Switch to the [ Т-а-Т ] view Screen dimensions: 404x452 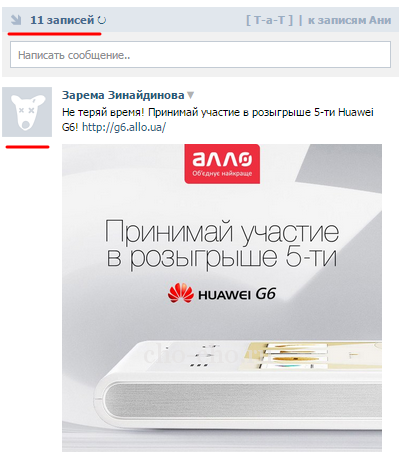pos(270,20)
